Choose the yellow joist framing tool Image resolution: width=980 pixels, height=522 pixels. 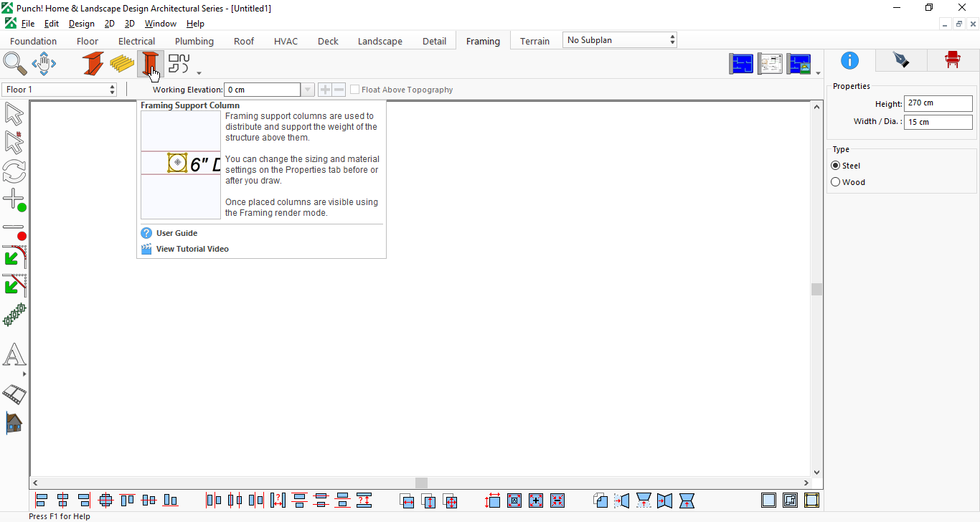coord(122,64)
